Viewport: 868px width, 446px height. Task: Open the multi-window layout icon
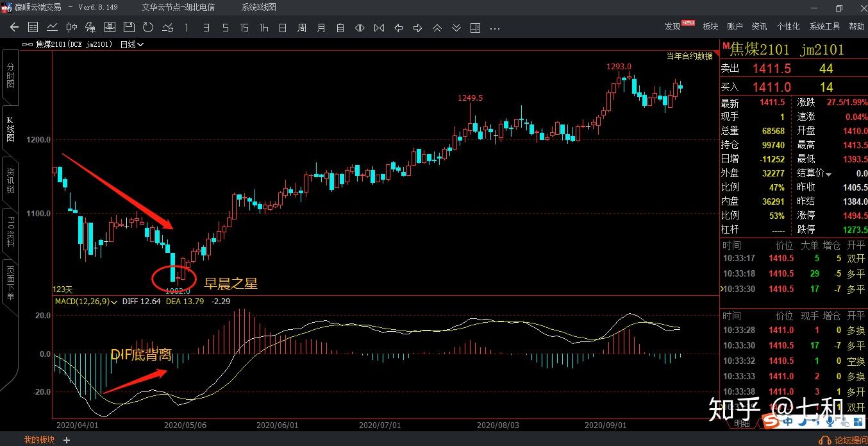point(475,28)
